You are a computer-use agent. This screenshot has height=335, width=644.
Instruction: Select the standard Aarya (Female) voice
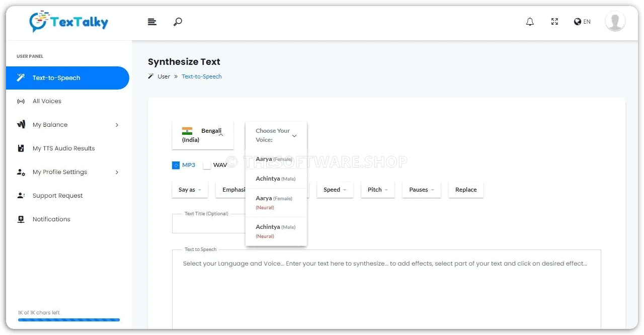276,159
